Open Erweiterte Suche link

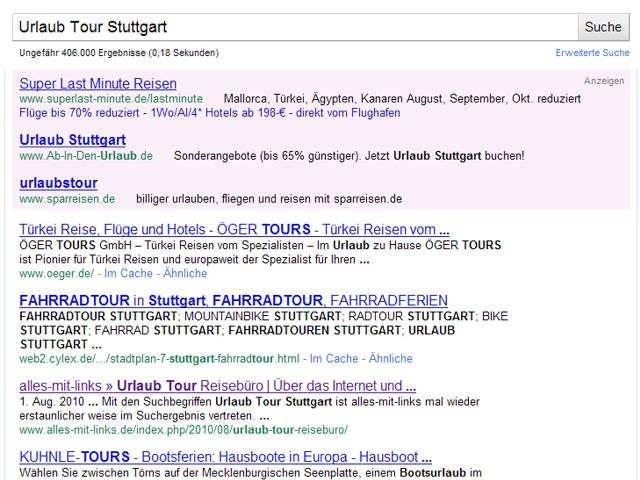592,53
